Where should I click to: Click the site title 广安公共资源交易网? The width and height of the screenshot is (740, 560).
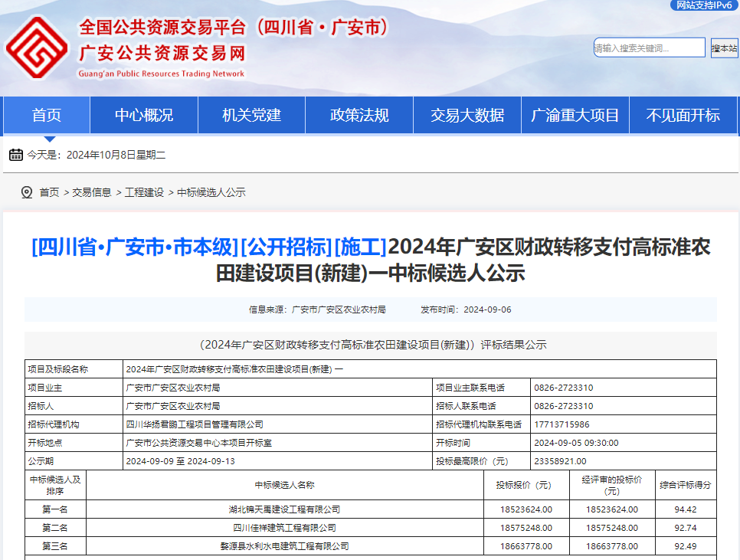click(x=162, y=54)
